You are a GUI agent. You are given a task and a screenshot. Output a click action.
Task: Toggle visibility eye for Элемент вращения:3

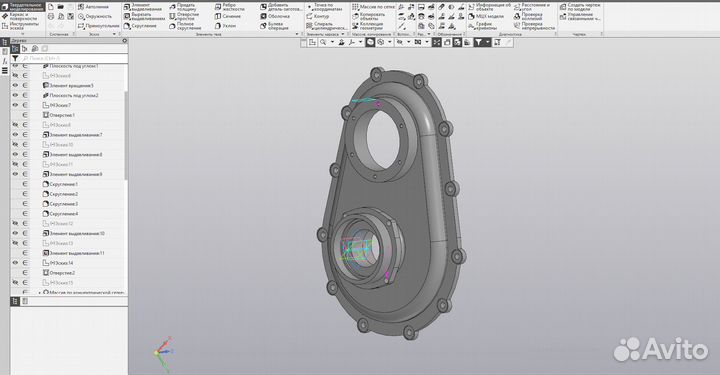tap(15, 85)
